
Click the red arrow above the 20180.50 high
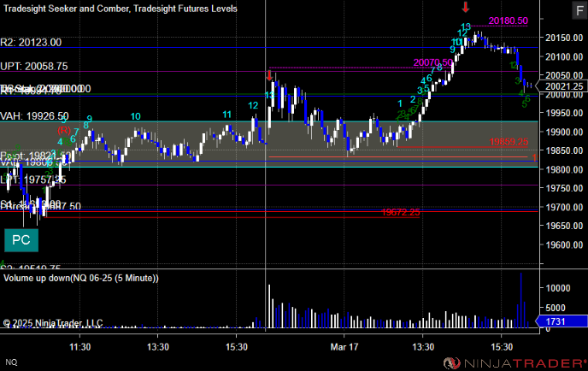pyautogui.click(x=466, y=7)
